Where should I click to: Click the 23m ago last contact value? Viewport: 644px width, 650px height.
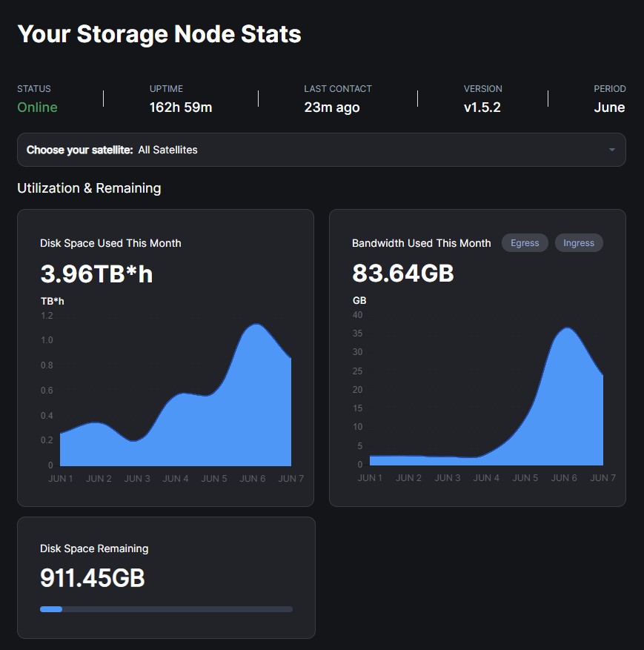click(x=332, y=107)
